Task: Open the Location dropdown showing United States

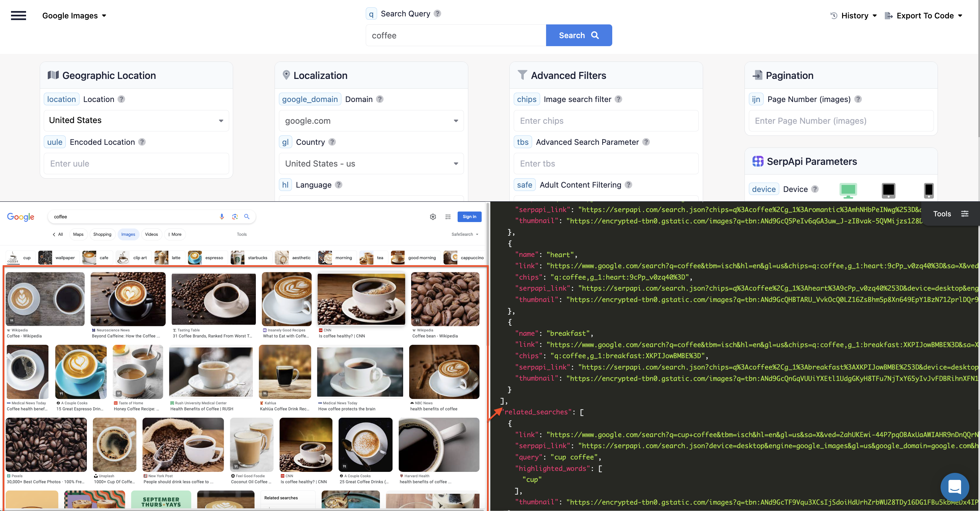Action: tap(136, 120)
